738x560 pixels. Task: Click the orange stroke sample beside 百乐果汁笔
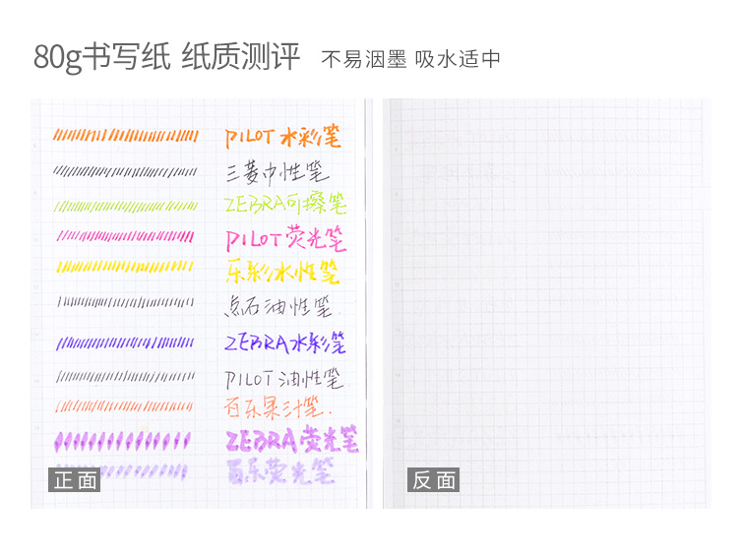pos(124,406)
